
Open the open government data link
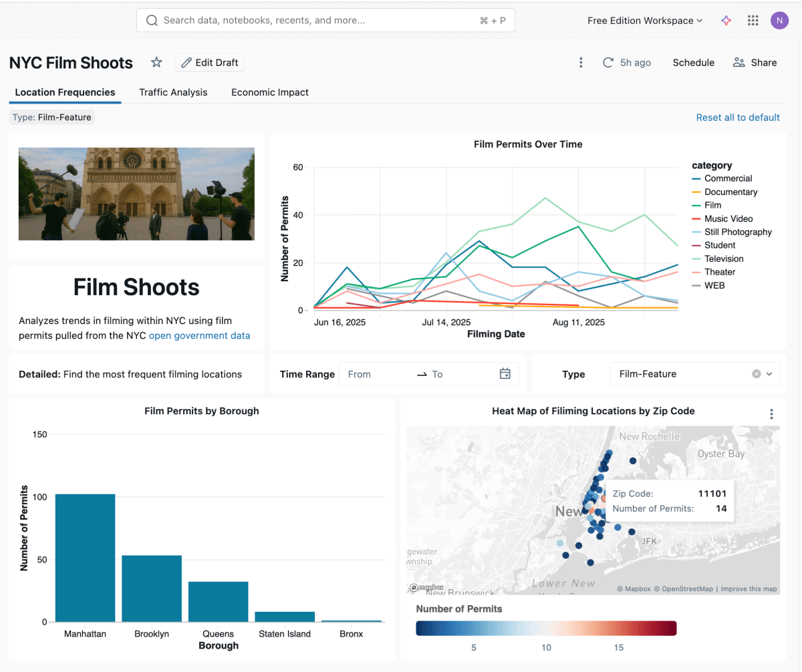click(x=199, y=335)
